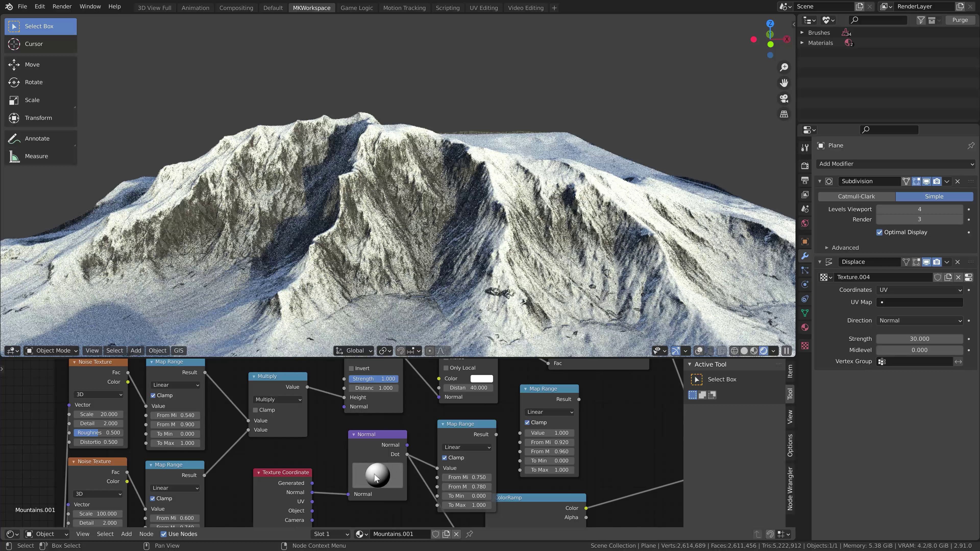Expand the Materials tree item
The height and width of the screenshot is (551, 980).
pyautogui.click(x=802, y=43)
